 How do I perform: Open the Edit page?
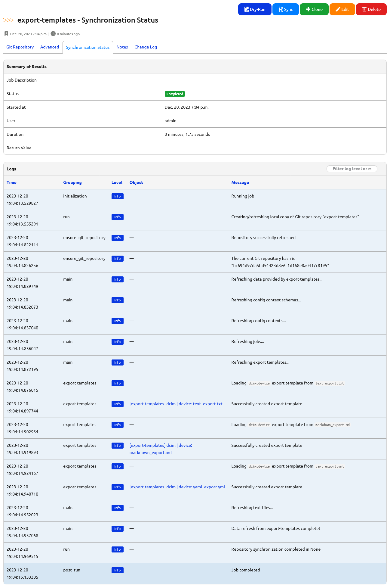[342, 9]
